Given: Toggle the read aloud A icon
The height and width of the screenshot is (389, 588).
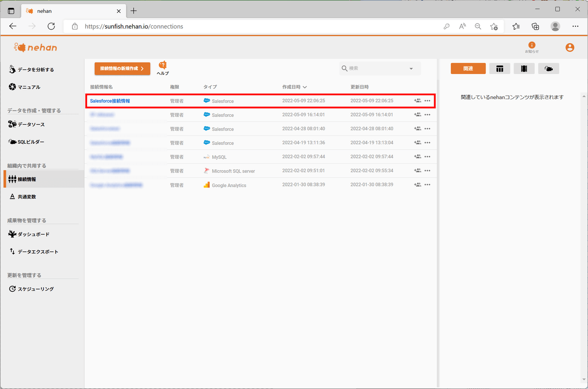Looking at the screenshot, I should coord(462,26).
